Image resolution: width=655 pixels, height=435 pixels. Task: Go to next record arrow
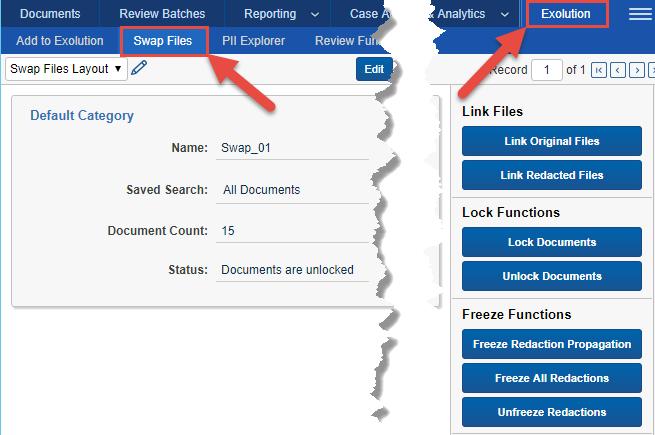pyautogui.click(x=637, y=70)
